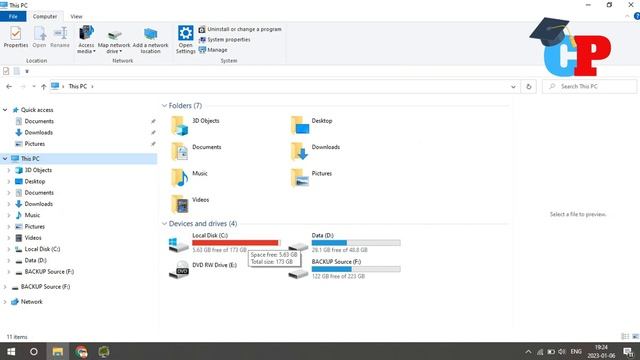This screenshot has height=360, width=640.
Task: Select the 3D Objects folder icon
Action: (x=179, y=125)
